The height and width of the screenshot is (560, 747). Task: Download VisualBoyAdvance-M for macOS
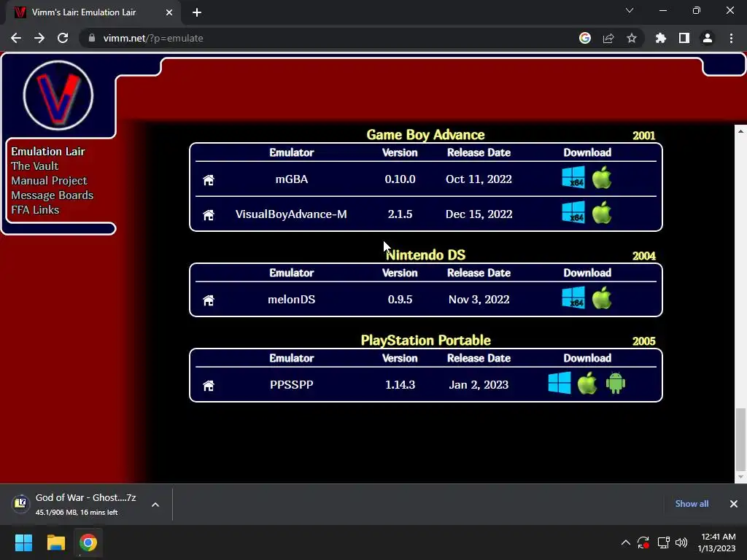click(602, 212)
